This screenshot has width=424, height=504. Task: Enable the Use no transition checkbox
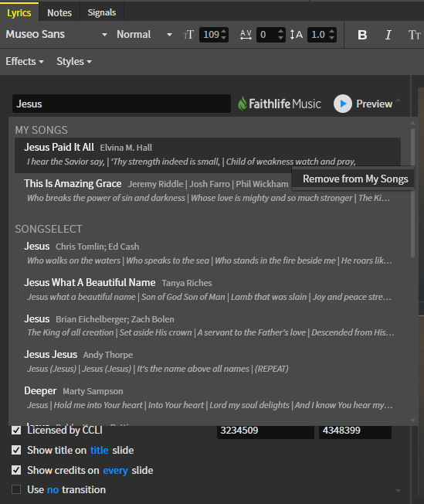coord(16,489)
